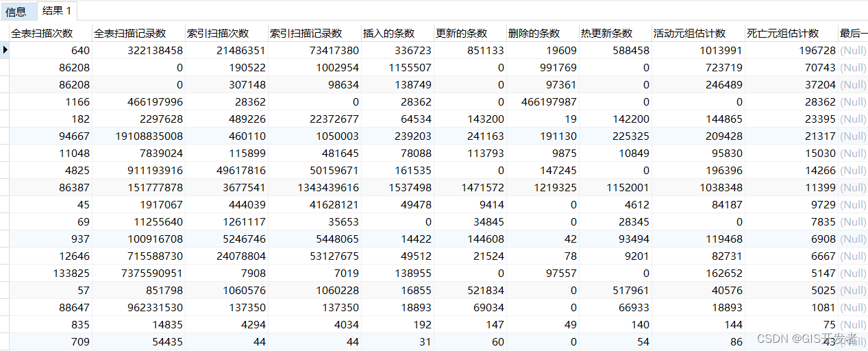Viewport: 868px width, 351px height.
Task: Select cell with value 466197987
Action: pos(543,102)
